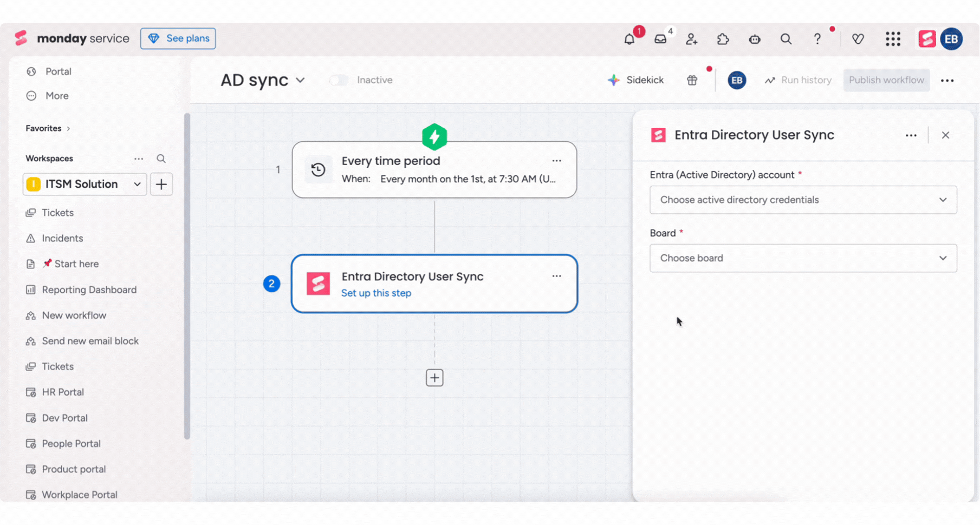This screenshot has width=980, height=525.
Task: Open the first Tickets board
Action: tap(57, 213)
